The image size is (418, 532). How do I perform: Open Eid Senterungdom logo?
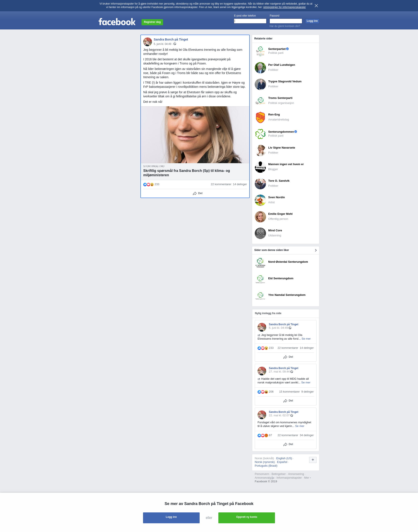[260, 279]
